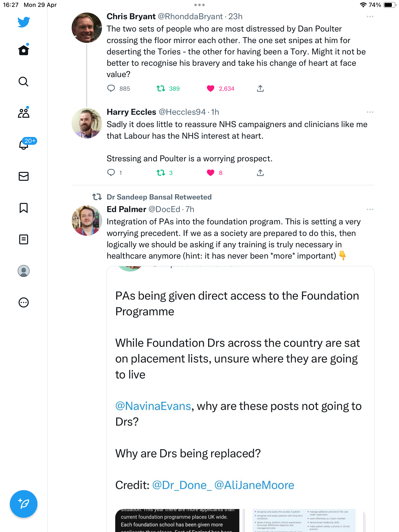This screenshot has width=399, height=532.
Task: Open the Lists icon in sidebar
Action: click(x=24, y=239)
